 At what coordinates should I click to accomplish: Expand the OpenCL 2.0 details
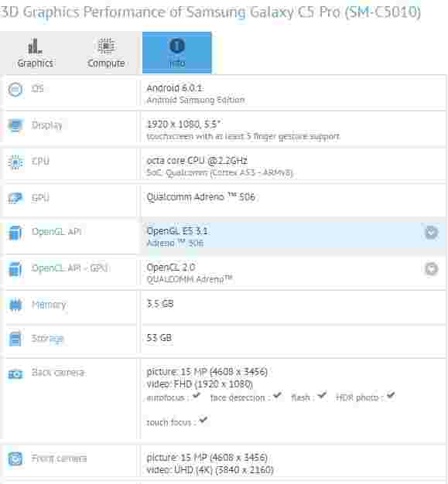(x=431, y=269)
